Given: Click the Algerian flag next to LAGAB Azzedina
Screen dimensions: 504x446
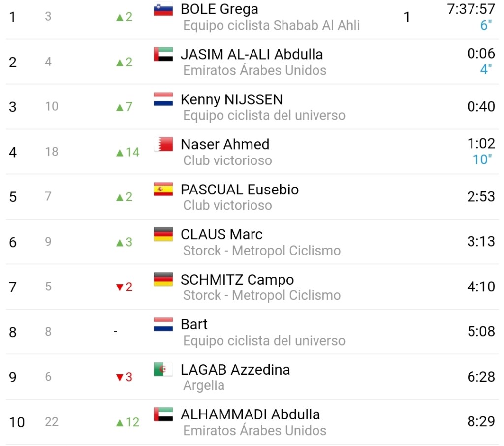Looking at the screenshot, I should click(x=163, y=369).
